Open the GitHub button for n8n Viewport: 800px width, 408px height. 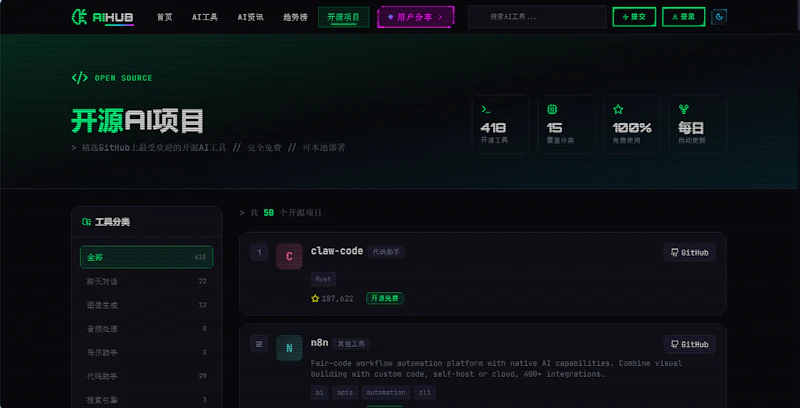(x=689, y=344)
